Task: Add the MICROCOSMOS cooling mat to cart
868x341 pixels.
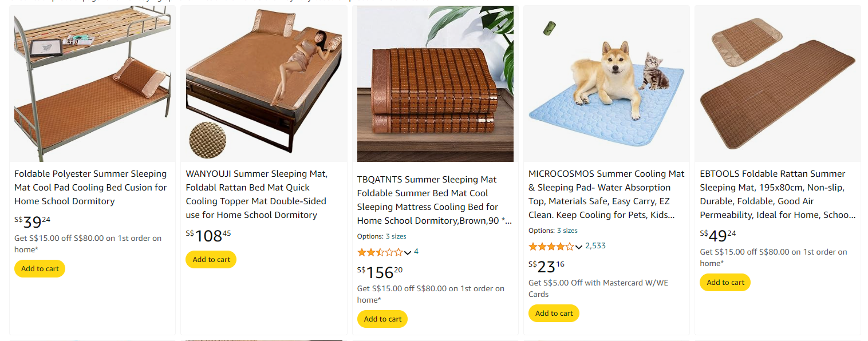Action: point(554,314)
